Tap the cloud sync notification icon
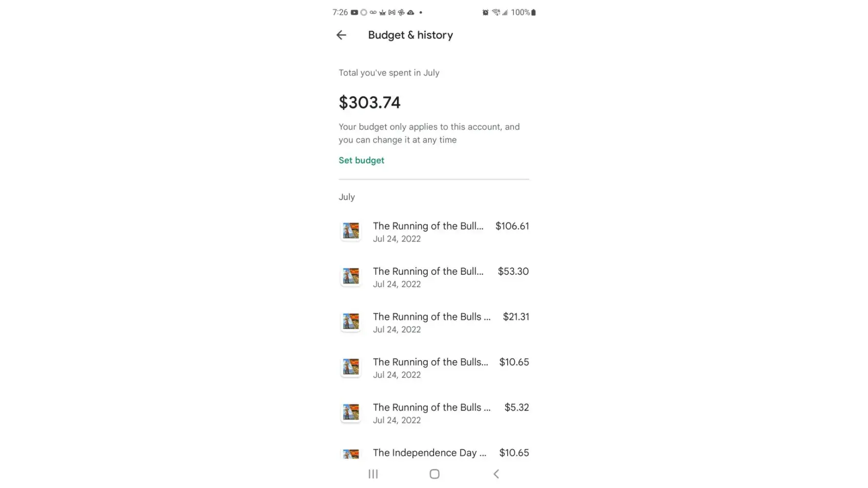The height and width of the screenshot is (488, 868). click(411, 13)
